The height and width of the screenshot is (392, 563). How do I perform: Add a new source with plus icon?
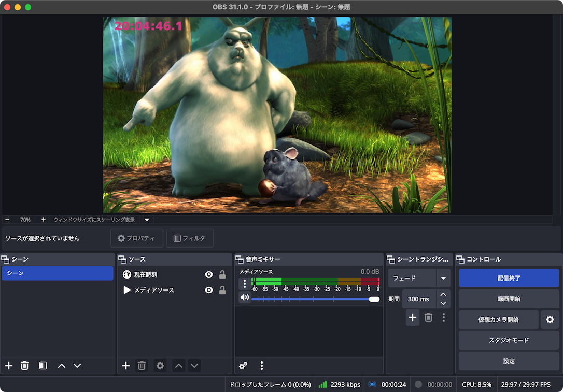point(126,366)
